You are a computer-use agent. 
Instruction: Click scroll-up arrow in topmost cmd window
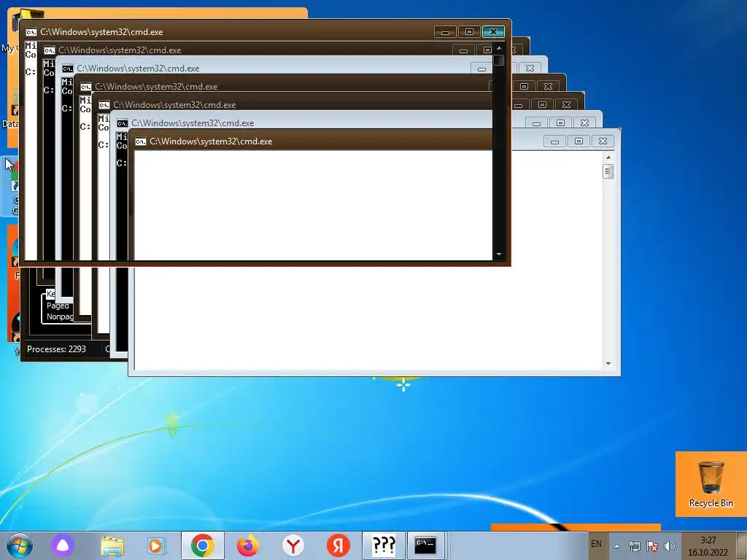[499, 48]
